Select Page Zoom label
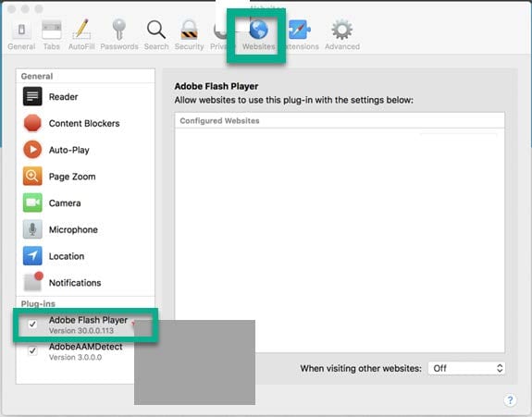 point(72,177)
